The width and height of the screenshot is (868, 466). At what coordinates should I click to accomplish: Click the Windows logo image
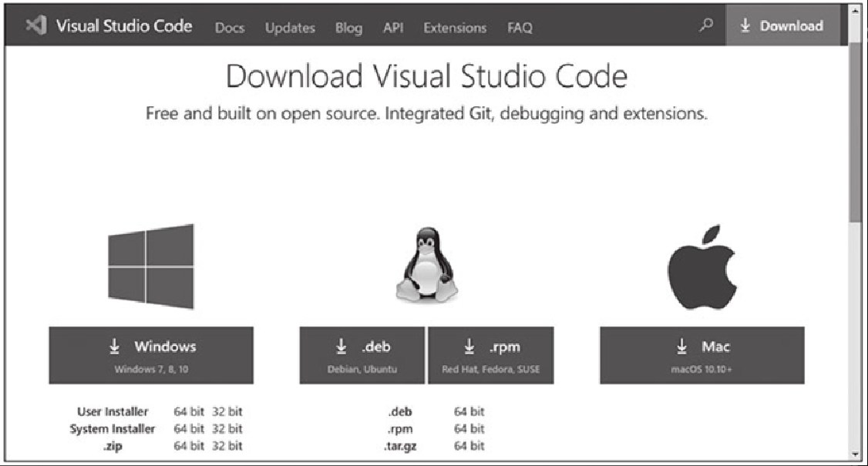pos(151,267)
